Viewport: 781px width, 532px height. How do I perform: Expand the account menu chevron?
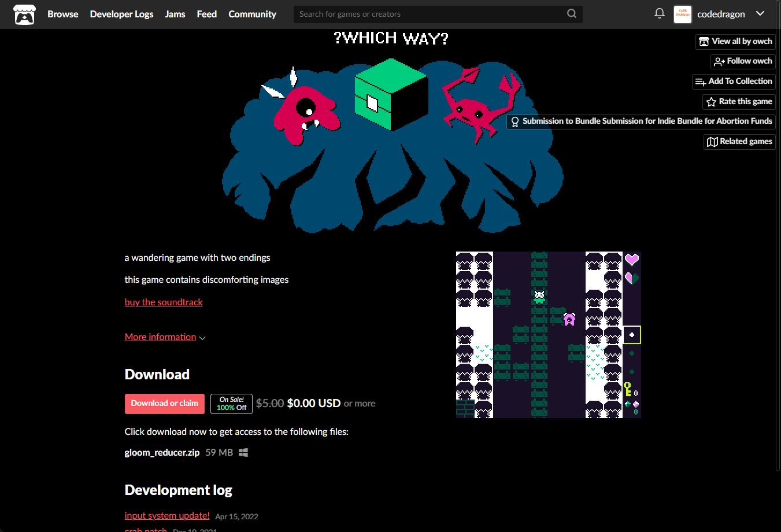click(x=760, y=14)
